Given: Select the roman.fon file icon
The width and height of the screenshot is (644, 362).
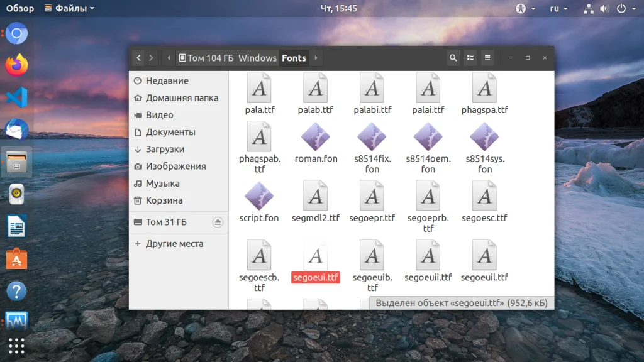Looking at the screenshot, I should point(316,137).
